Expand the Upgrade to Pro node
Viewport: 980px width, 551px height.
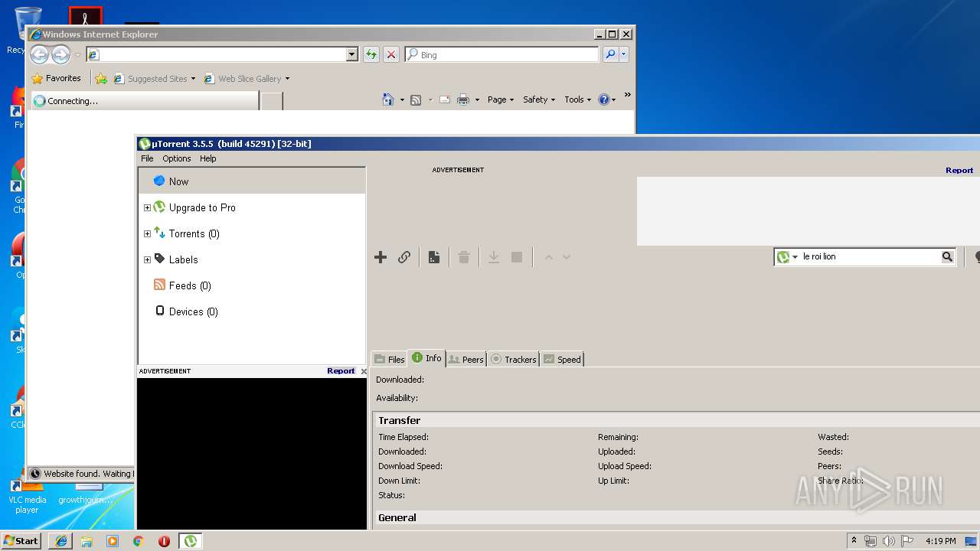pos(147,207)
